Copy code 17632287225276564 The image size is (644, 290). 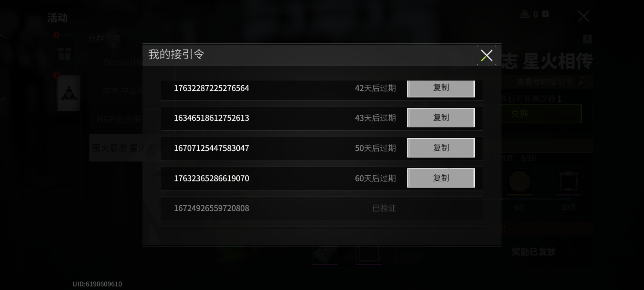(441, 88)
